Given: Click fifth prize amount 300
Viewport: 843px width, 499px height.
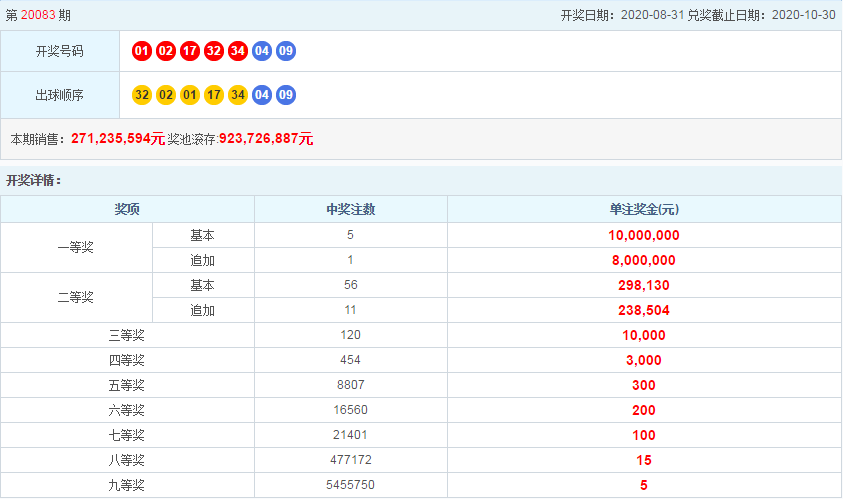Looking at the screenshot, I should click(644, 386).
